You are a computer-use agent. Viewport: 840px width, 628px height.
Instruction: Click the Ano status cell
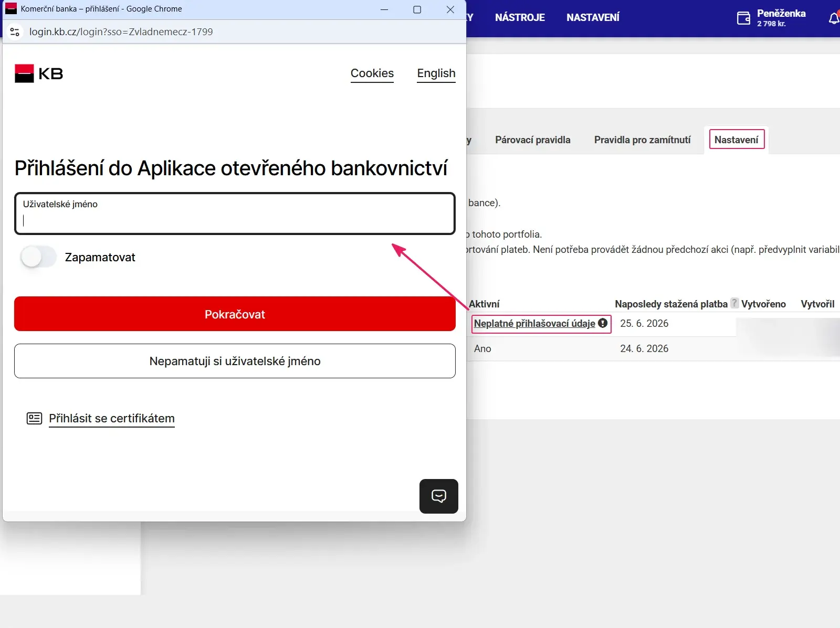[x=482, y=348]
